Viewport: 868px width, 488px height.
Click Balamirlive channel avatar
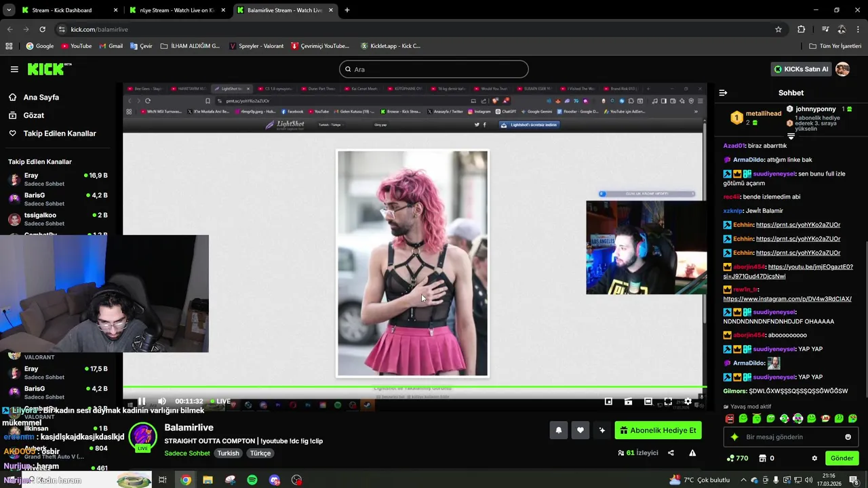(142, 436)
